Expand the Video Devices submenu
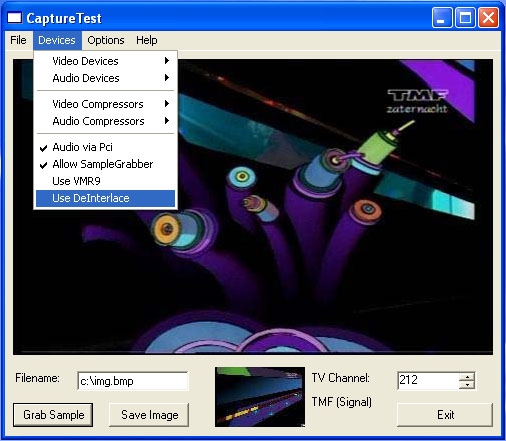This screenshot has width=506, height=441. tap(105, 61)
